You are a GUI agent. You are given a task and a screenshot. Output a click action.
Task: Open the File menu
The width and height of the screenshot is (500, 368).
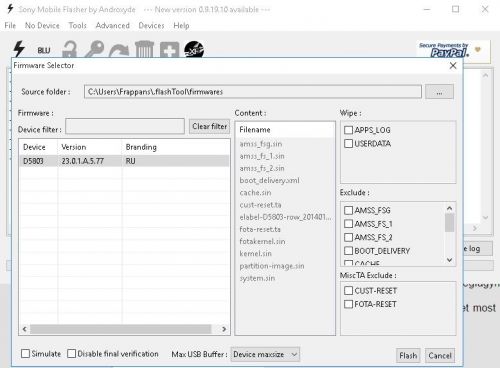(10, 26)
